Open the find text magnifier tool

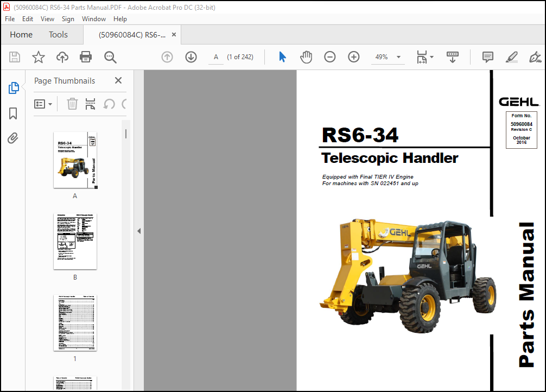(110, 57)
